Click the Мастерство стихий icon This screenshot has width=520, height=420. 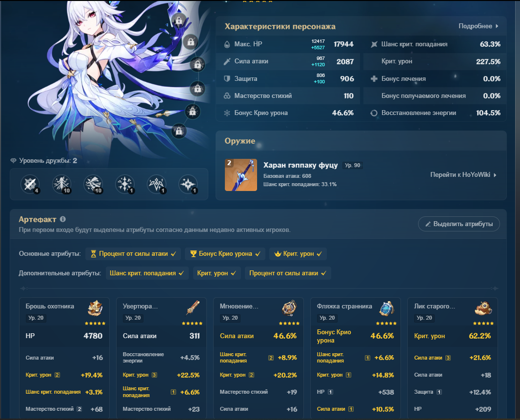[227, 95]
